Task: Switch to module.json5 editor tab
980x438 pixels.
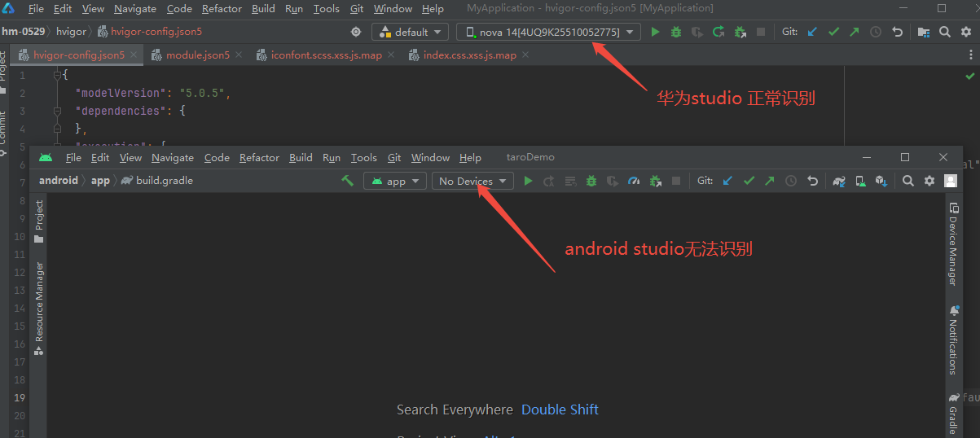Action: click(198, 55)
